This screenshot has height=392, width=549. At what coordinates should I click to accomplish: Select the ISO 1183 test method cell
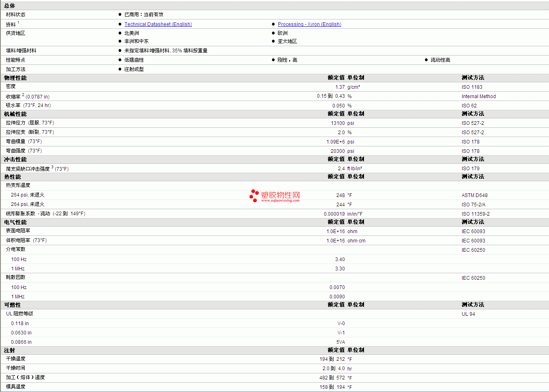pos(472,87)
